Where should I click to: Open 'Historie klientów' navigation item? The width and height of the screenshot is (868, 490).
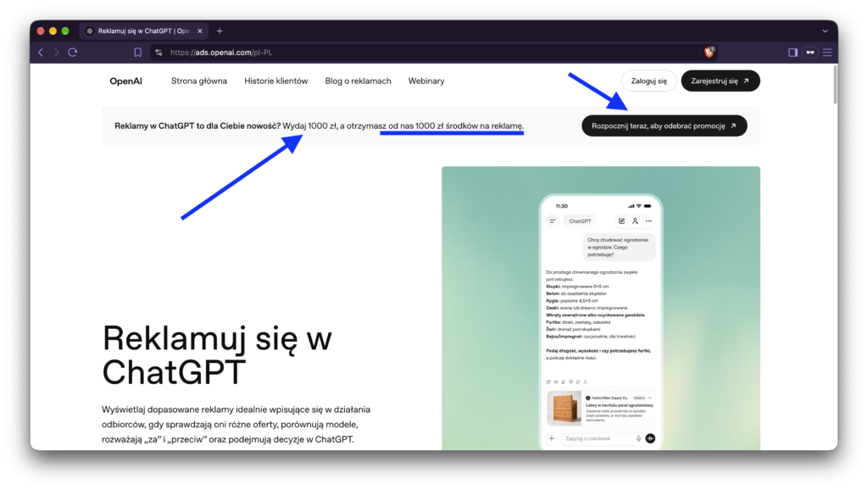click(x=275, y=81)
